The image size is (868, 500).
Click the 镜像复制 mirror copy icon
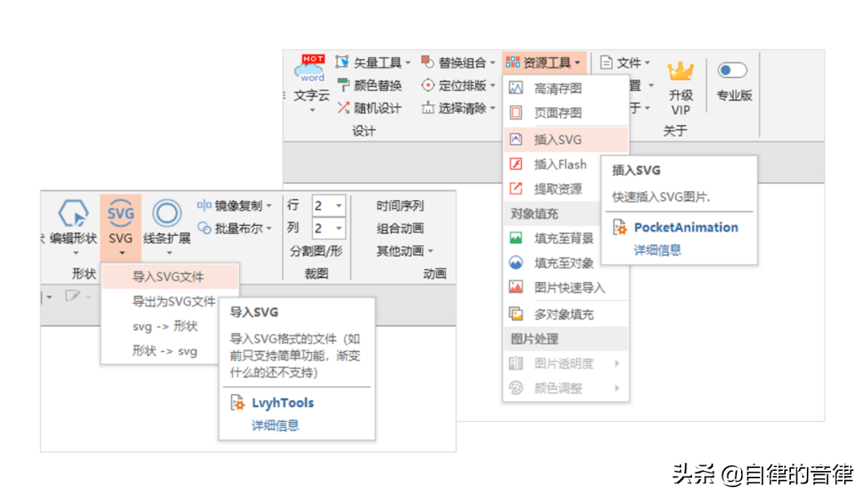point(203,206)
